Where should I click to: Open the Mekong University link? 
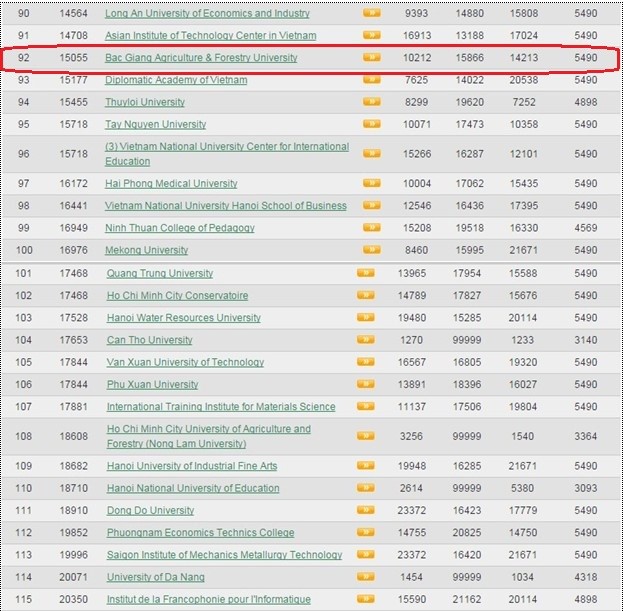146,251
